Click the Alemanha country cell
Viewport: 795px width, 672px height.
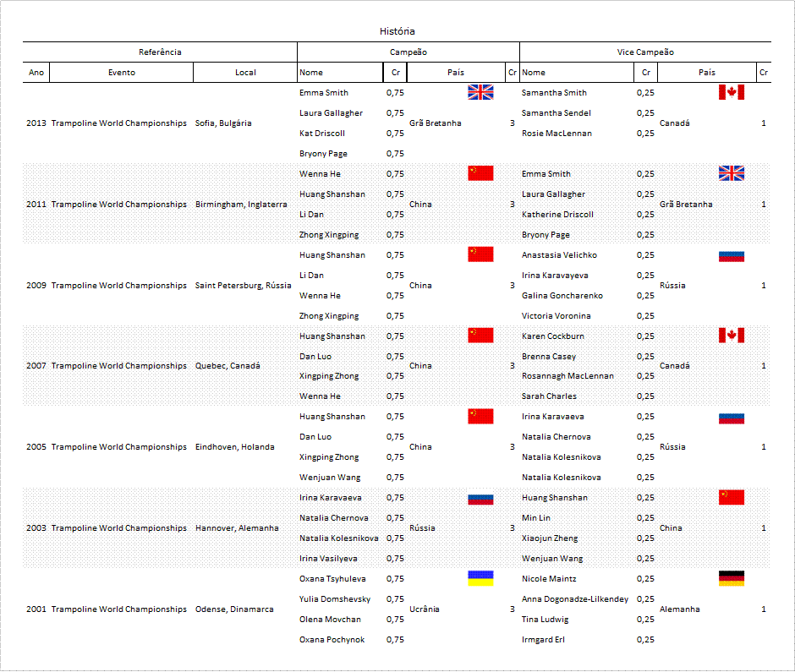(679, 609)
